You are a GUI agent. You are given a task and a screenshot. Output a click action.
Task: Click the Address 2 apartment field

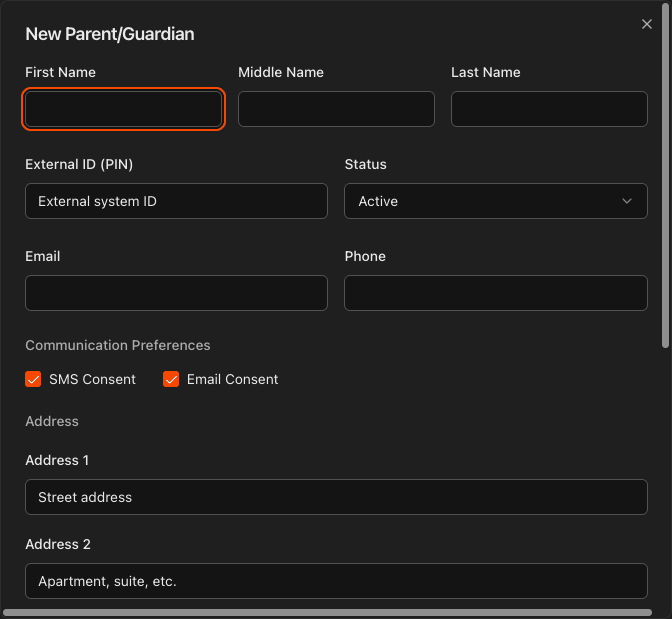click(x=336, y=581)
